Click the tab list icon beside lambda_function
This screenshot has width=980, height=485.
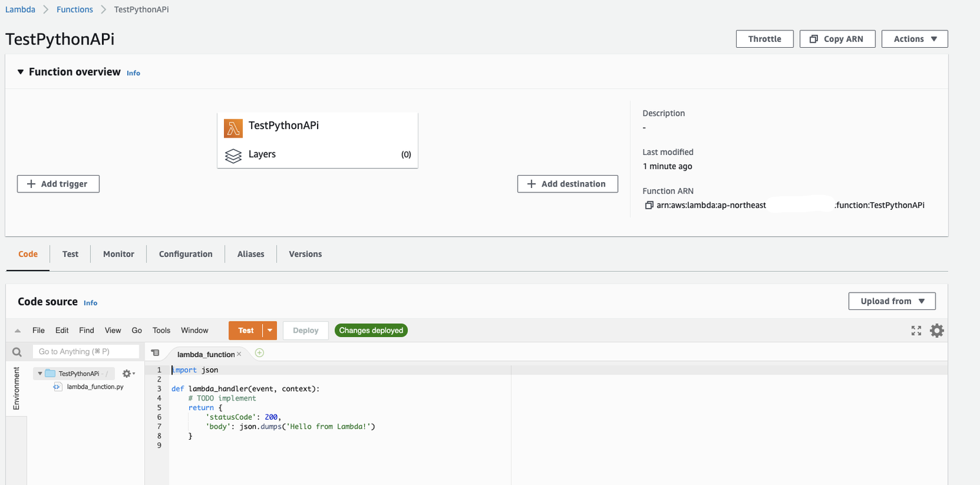(155, 353)
